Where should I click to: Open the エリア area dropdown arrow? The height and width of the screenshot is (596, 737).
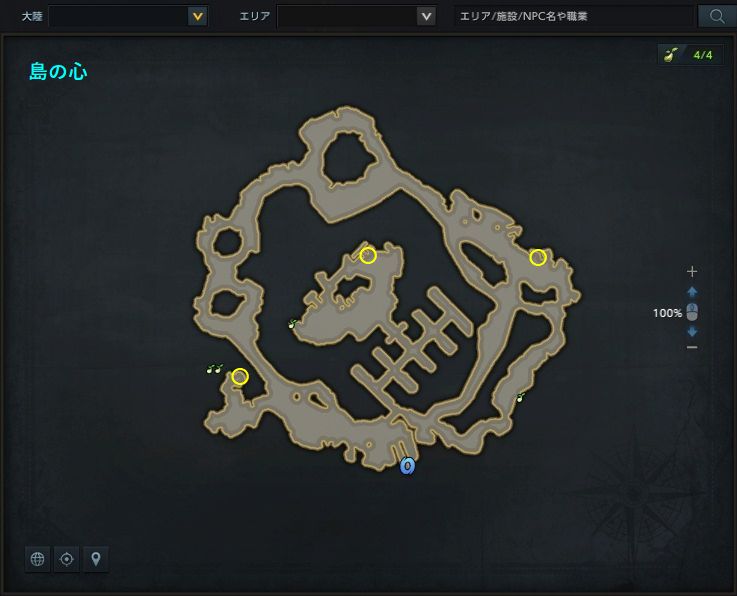[x=426, y=17]
